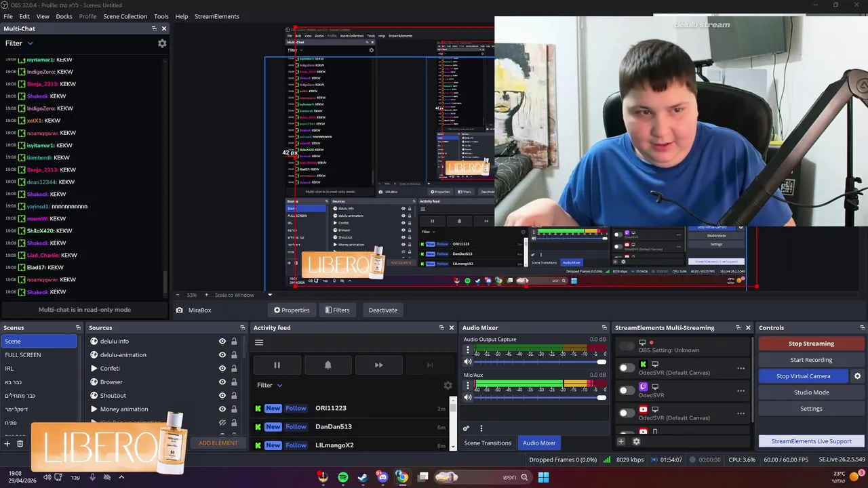Click Stop Virtual Camera
Screen dimensions: 868x488
804,376
